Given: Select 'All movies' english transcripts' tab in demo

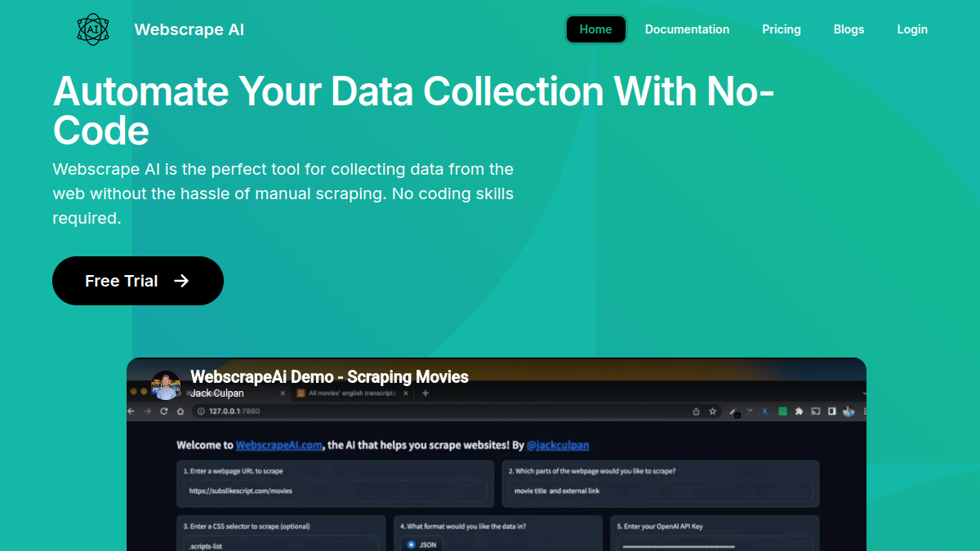Looking at the screenshot, I should (x=351, y=393).
